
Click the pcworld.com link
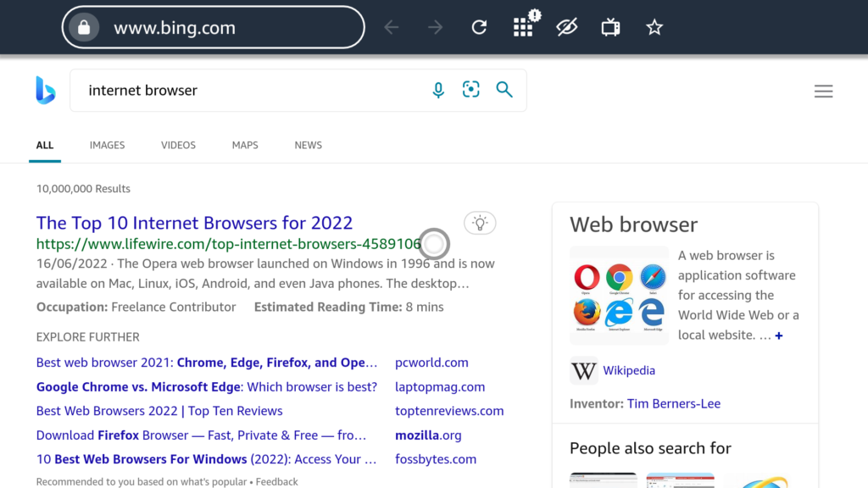click(x=431, y=363)
